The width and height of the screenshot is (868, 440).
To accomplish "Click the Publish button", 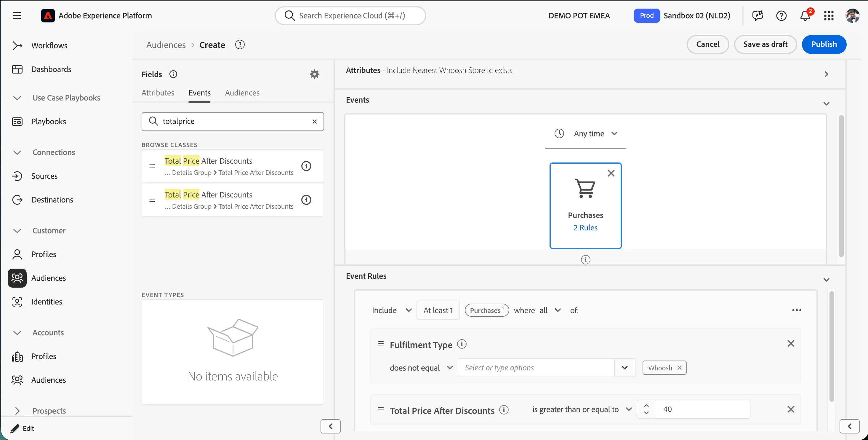I will [x=824, y=44].
